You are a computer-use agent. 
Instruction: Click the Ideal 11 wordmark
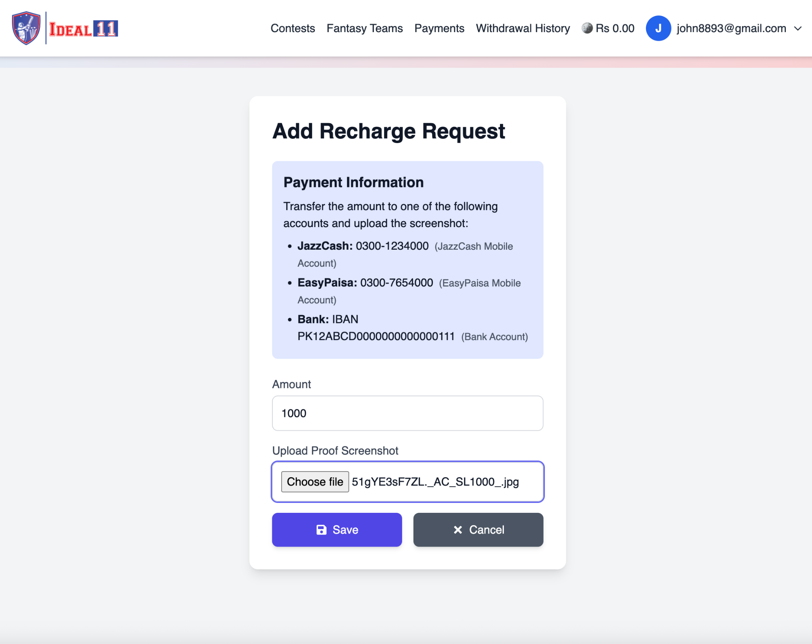click(83, 29)
